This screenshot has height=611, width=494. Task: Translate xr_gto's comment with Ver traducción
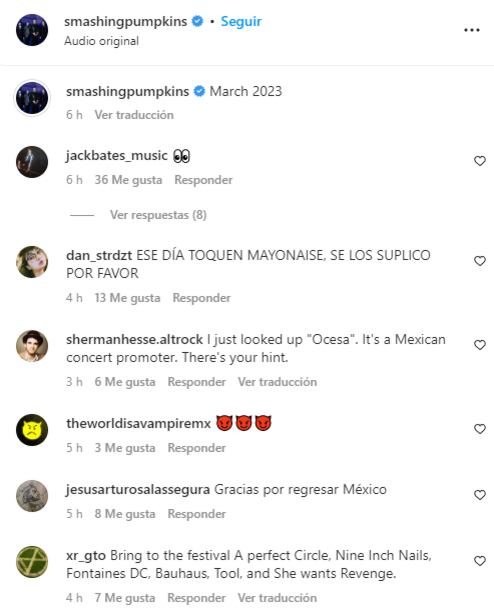[x=277, y=598]
